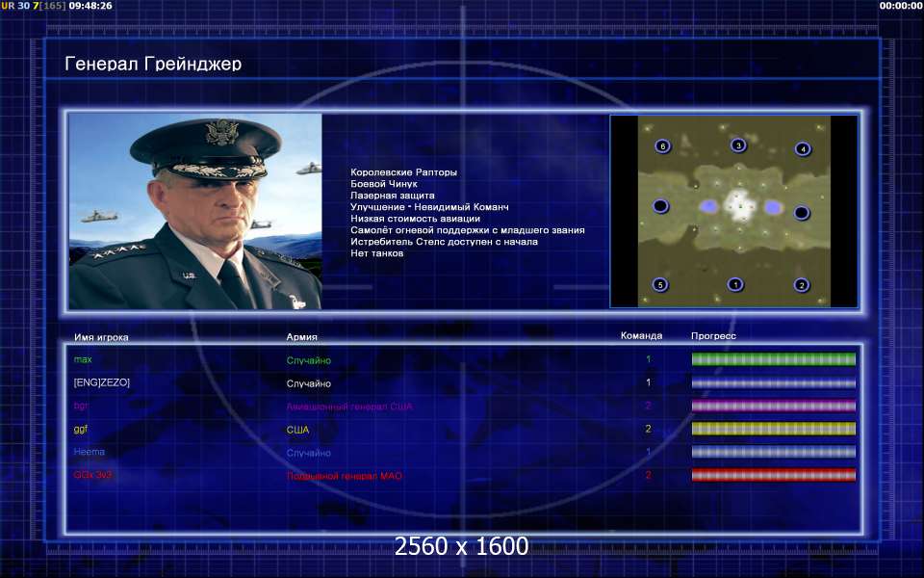This screenshot has width=924, height=578.
Task: Click the 'Боевой Чинук' line
Action: (384, 184)
